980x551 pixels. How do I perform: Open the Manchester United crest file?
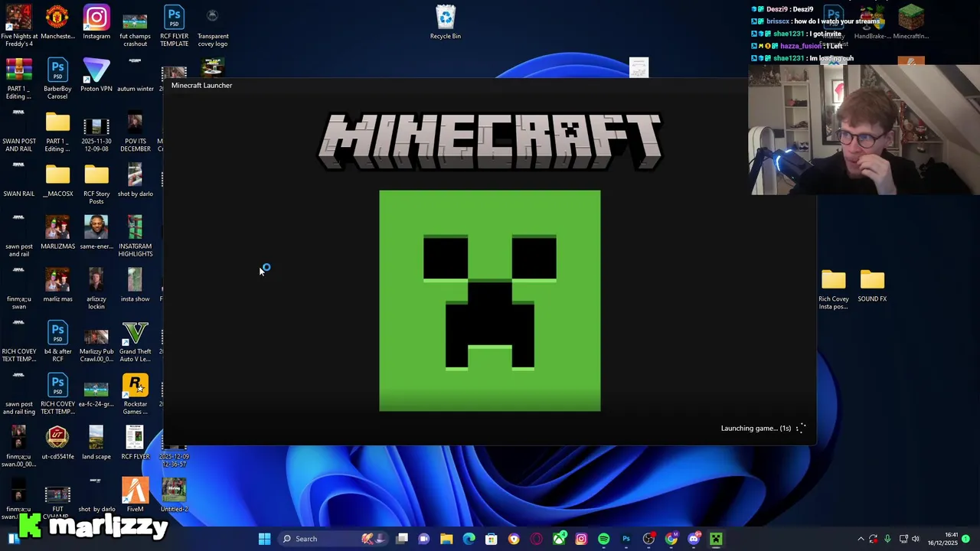57,23
